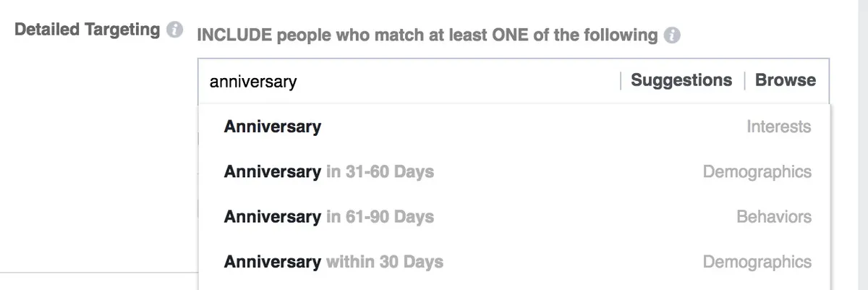Screen dimensions: 868x290
Task: Select the Anniversary interest suggestion
Action: click(x=273, y=127)
